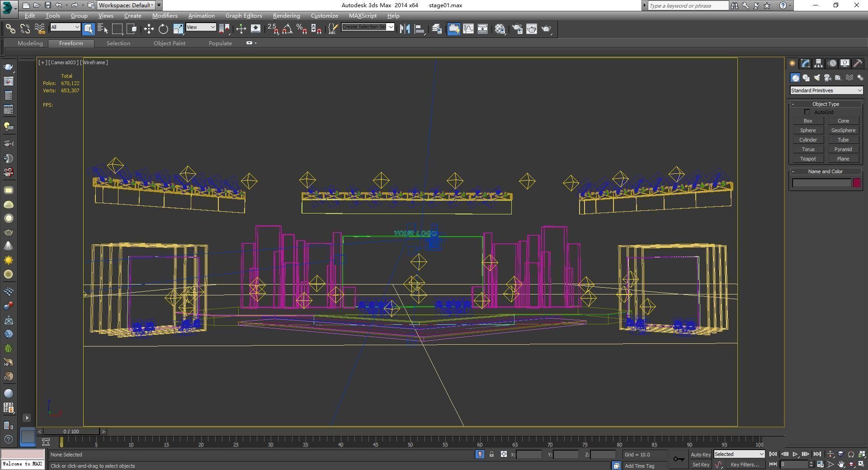Click the Teapot button

click(808, 159)
